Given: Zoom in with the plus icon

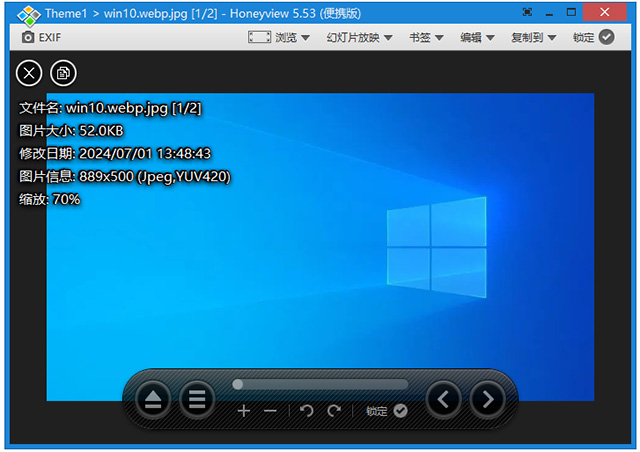Looking at the screenshot, I should tap(244, 411).
